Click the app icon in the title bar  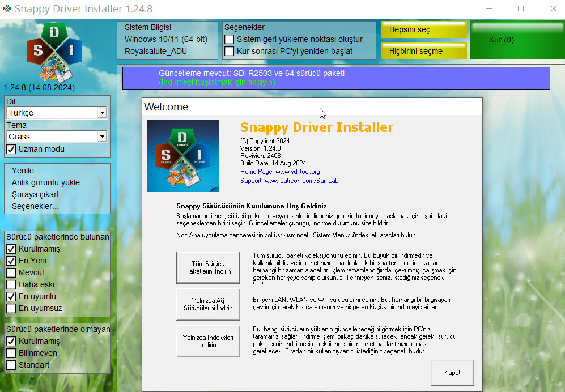click(7, 8)
